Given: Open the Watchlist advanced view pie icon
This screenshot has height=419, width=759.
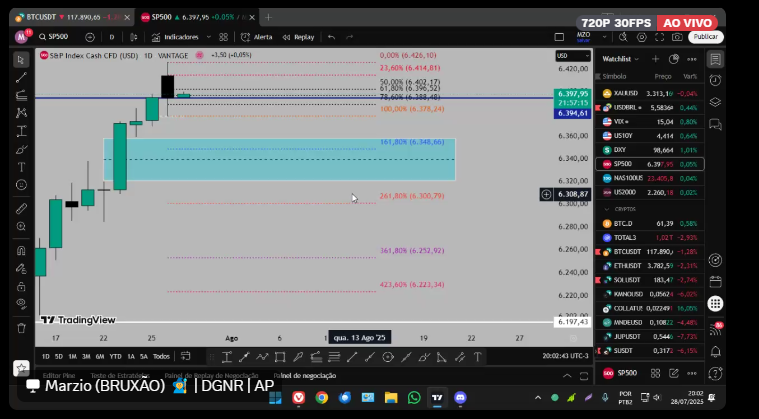Looking at the screenshot, I should tap(674, 59).
